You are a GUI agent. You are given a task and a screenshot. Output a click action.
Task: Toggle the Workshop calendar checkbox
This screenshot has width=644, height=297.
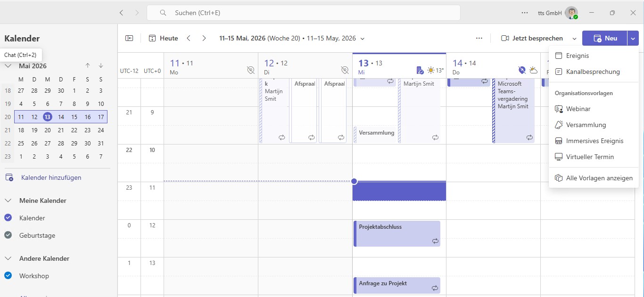pos(8,275)
